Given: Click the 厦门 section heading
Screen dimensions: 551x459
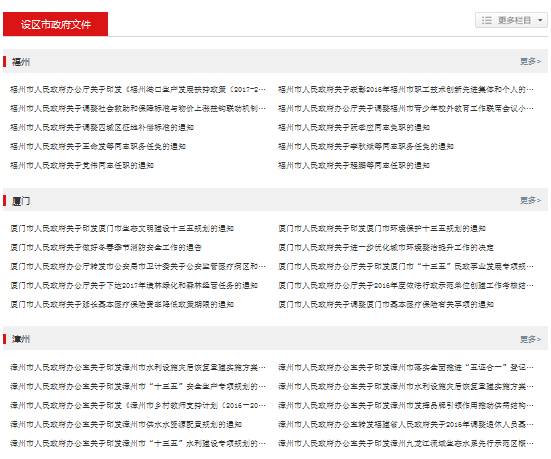Looking at the screenshot, I should [x=21, y=201].
